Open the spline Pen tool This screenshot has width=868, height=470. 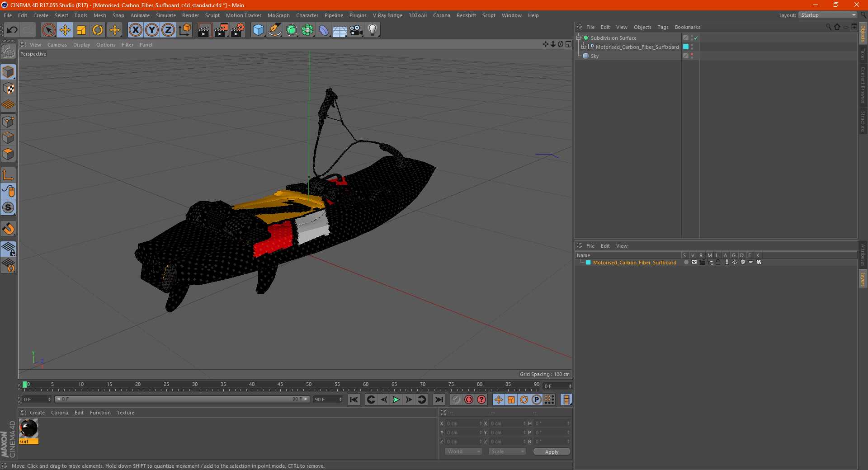[275, 30]
